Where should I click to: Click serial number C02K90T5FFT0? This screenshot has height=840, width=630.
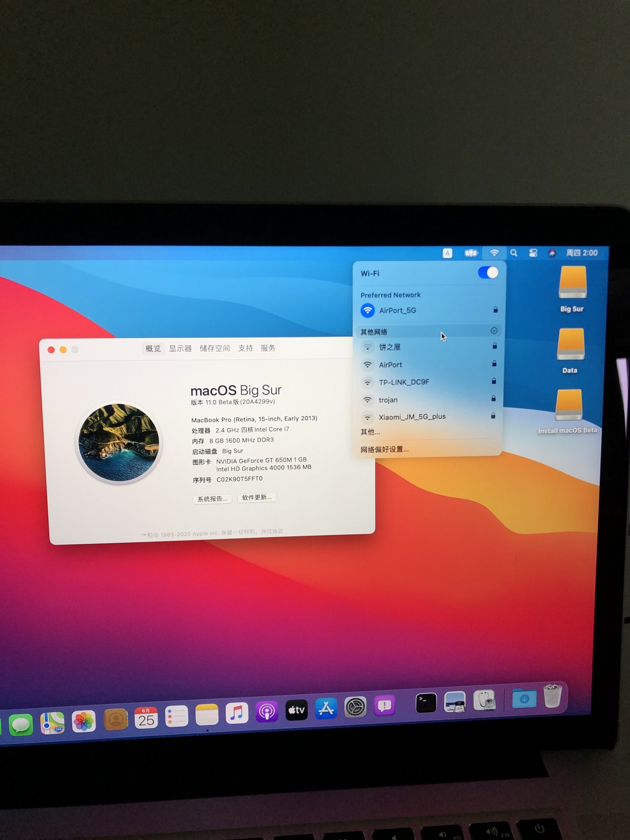point(239,479)
